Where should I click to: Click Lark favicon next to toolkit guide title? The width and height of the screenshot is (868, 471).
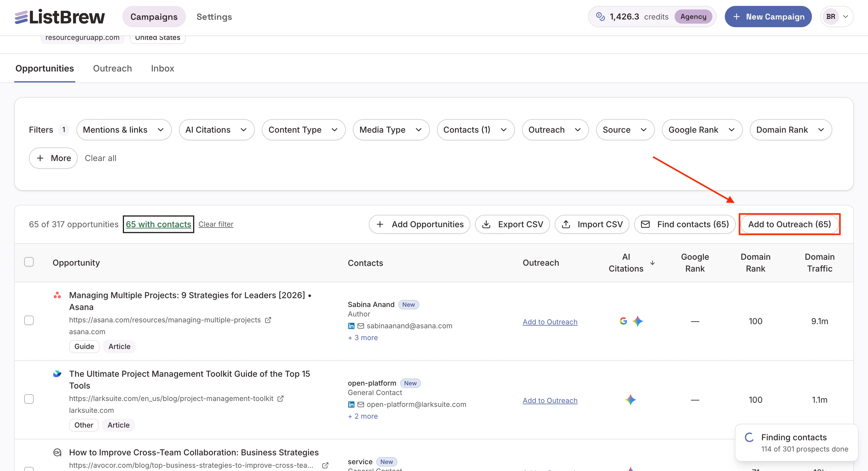57,373
